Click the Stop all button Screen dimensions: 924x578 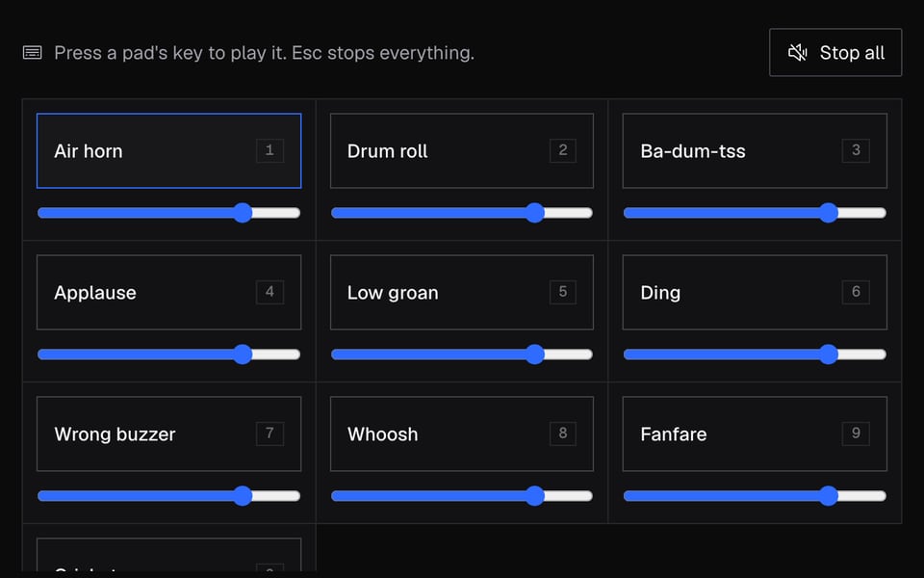click(x=835, y=52)
